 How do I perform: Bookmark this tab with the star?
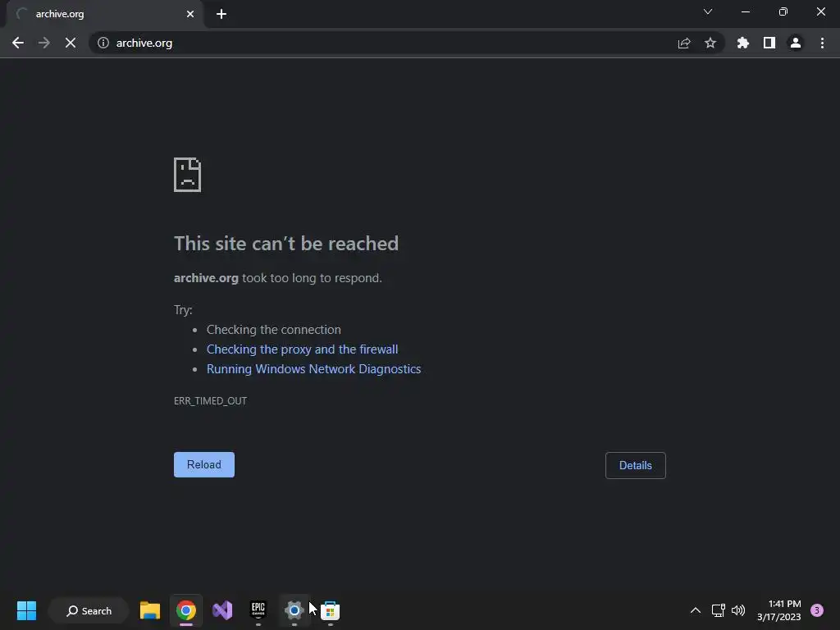tap(710, 43)
